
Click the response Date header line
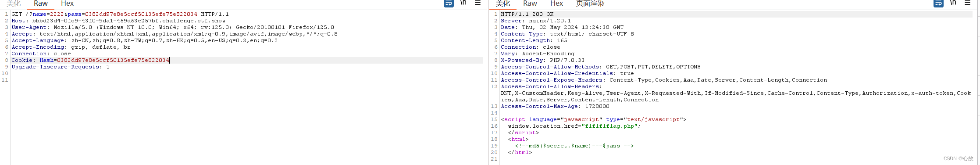coord(562,27)
